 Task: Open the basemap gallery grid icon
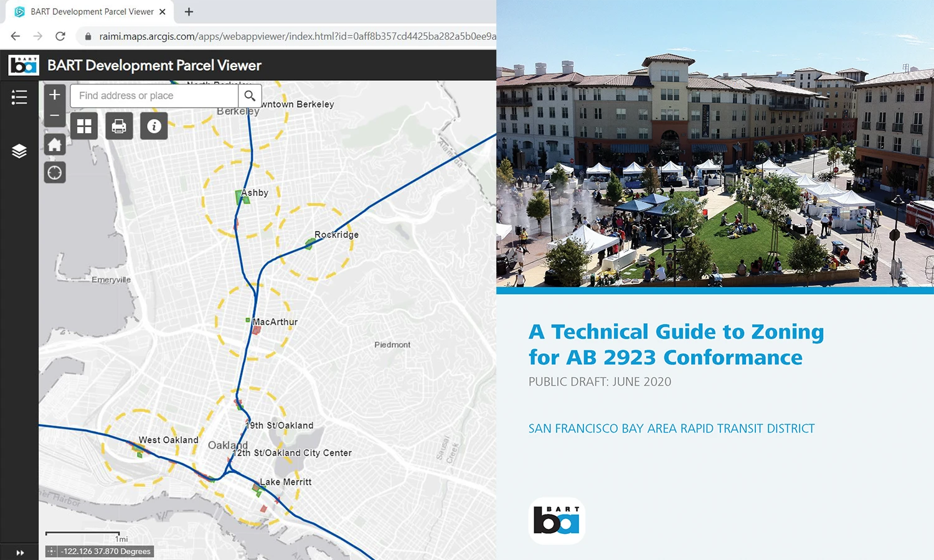(x=84, y=126)
